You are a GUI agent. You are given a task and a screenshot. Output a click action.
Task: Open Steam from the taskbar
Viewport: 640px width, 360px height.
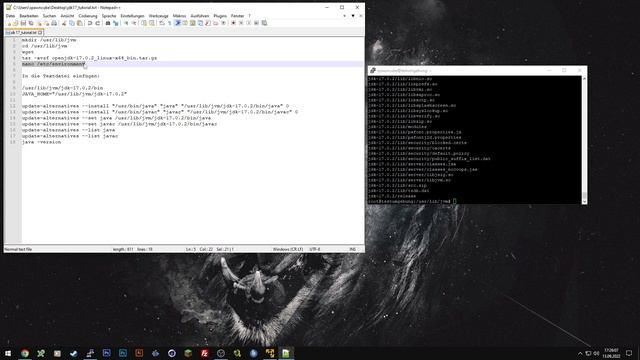pos(73,353)
